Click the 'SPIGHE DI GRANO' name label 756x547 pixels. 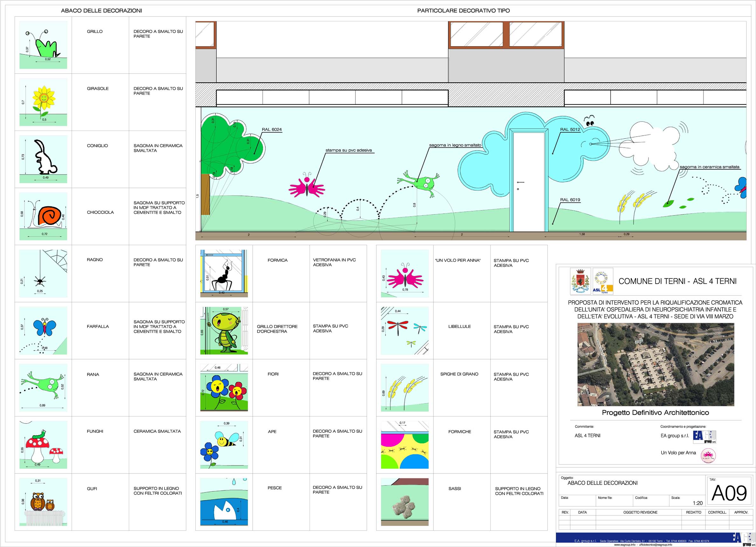pyautogui.click(x=459, y=374)
